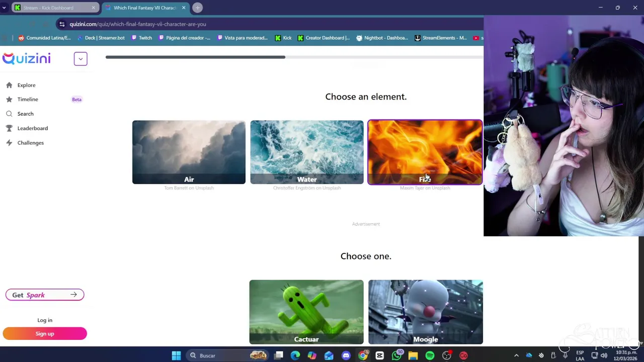The width and height of the screenshot is (644, 362).
Task: Open the Kick bookmark
Action: (283, 38)
